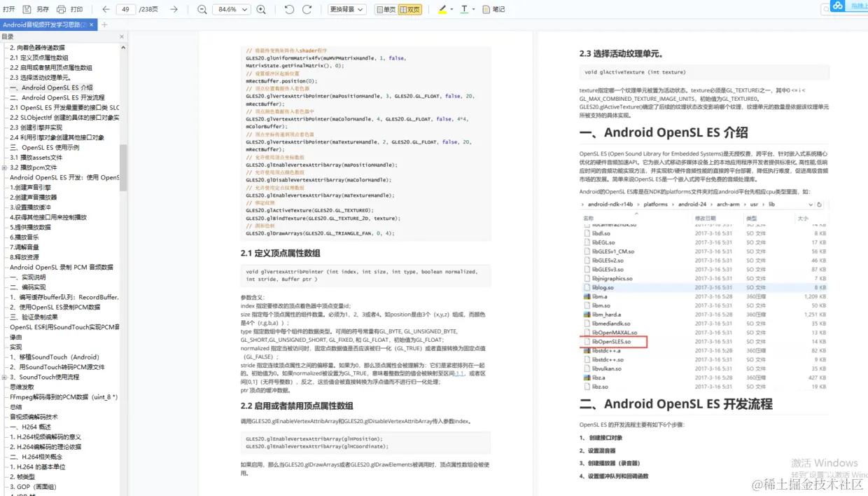868x496 pixels.
Task: Add a new tab with plus button
Action: (104, 25)
